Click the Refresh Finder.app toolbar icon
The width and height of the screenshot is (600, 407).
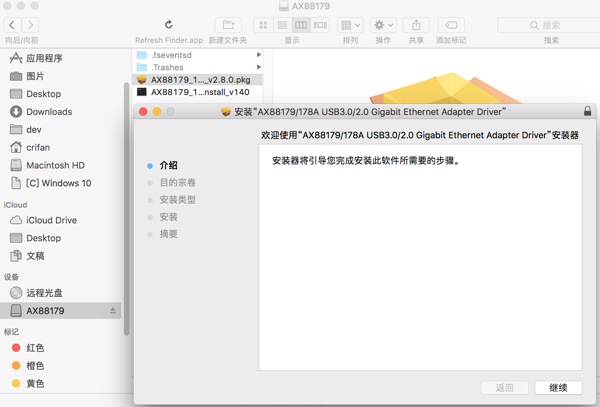coord(169,25)
